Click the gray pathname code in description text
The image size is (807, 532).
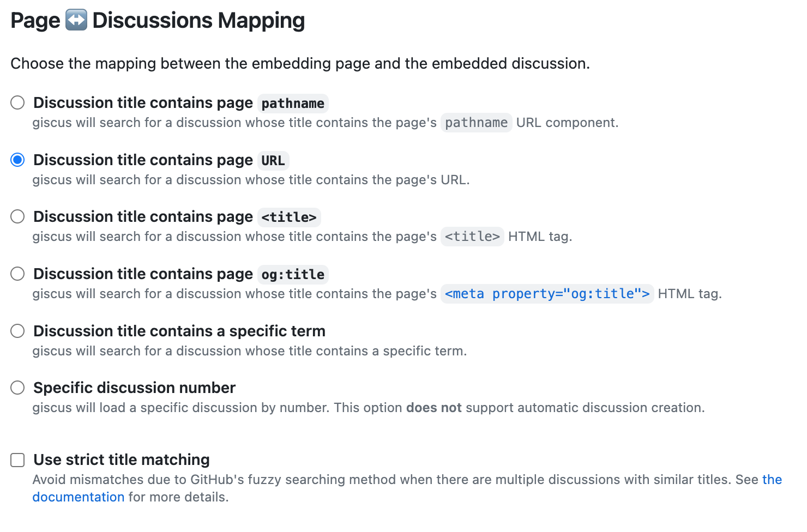pos(476,123)
